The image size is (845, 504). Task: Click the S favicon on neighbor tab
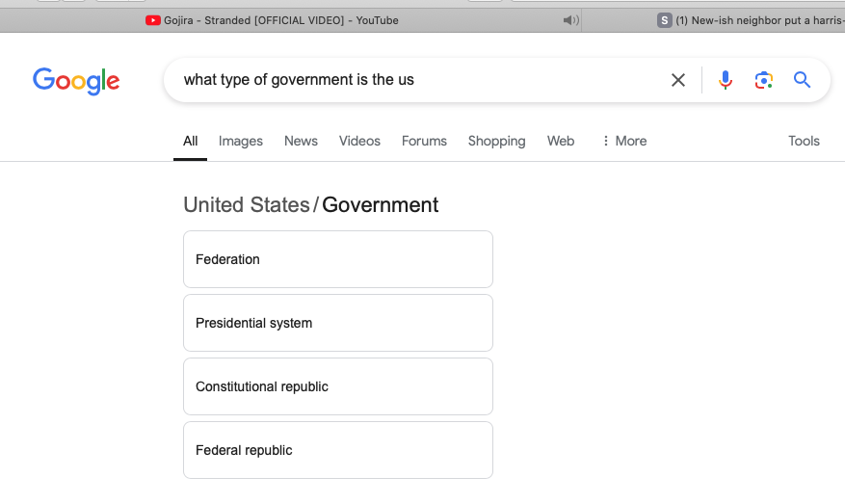tap(665, 20)
